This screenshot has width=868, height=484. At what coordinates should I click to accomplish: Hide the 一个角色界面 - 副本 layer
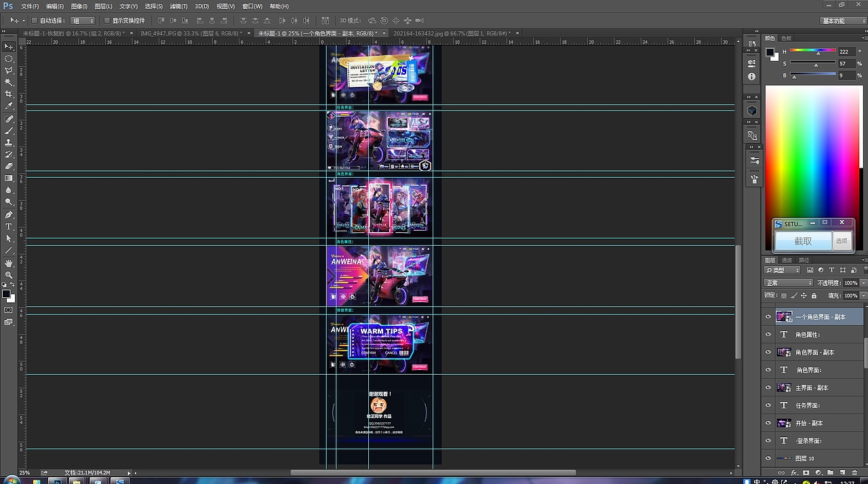[768, 317]
